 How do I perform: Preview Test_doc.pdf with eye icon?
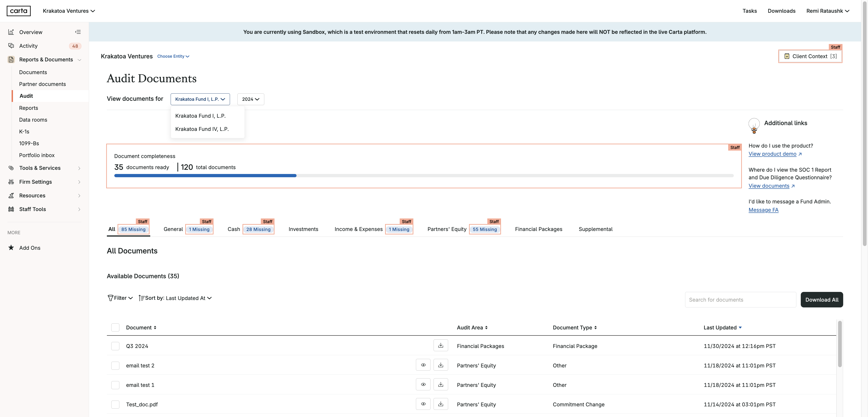423,404
